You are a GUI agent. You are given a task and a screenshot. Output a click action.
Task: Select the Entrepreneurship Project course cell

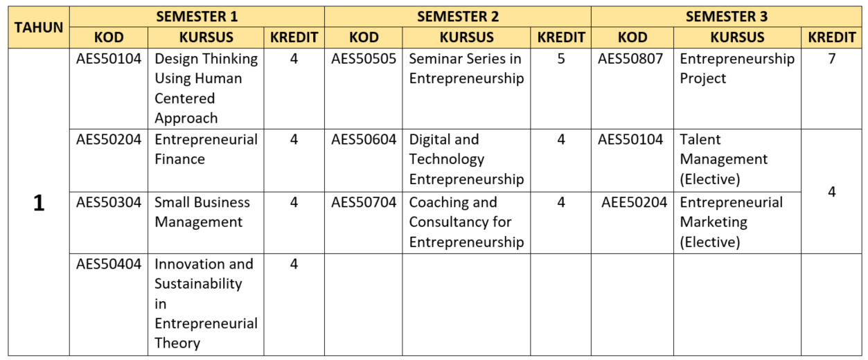[736, 69]
